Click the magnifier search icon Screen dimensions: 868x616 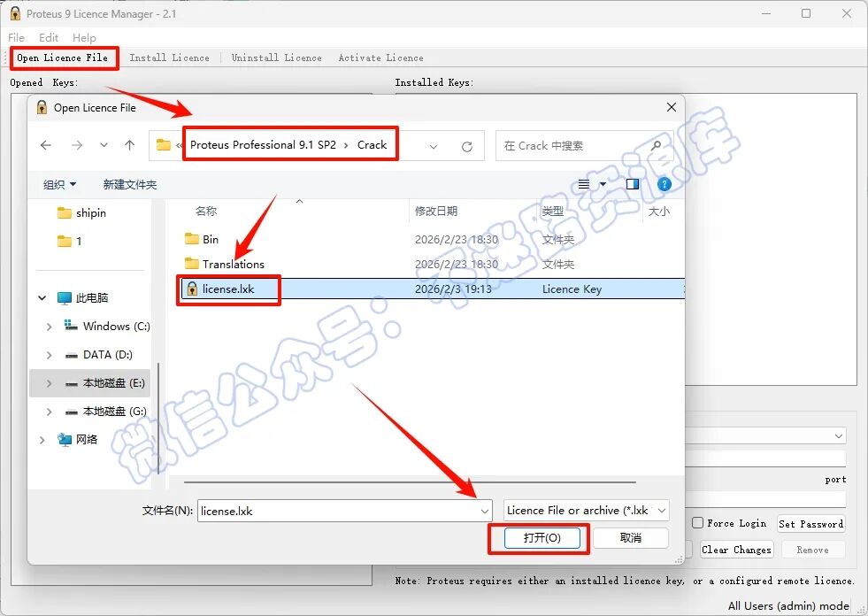(x=656, y=146)
